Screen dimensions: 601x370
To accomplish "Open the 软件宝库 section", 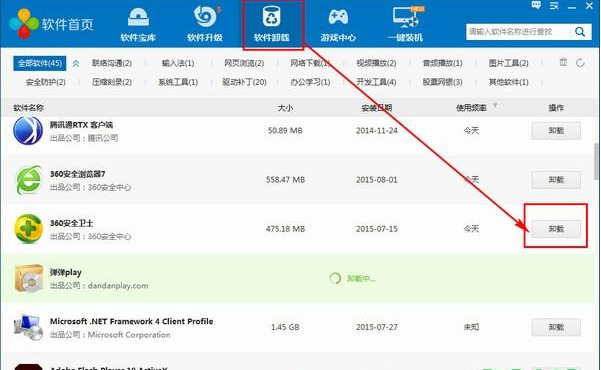I will pos(138,24).
